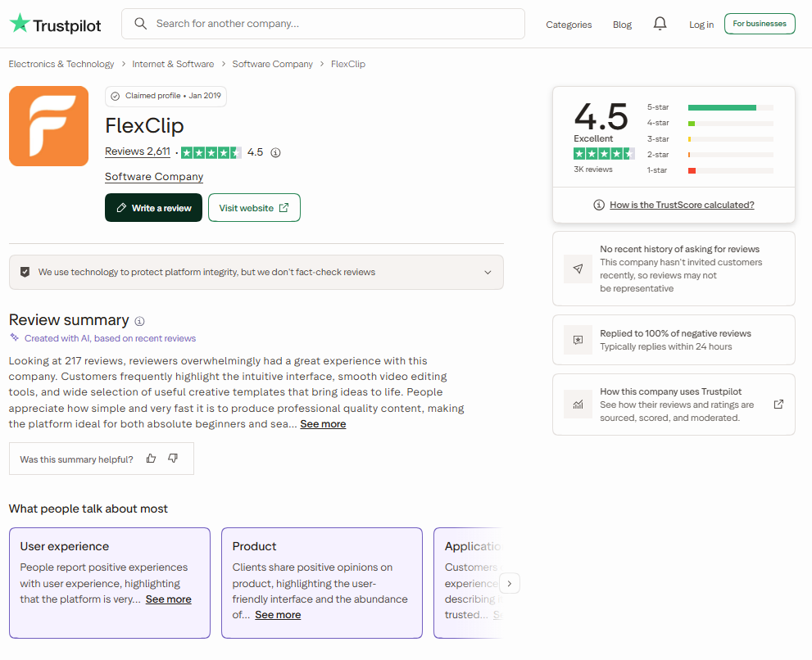Open the Blog page
Screen dimensions: 812x660
tap(622, 25)
